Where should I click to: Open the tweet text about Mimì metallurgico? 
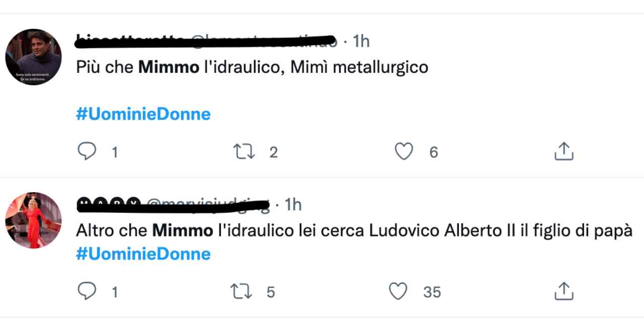(252, 67)
